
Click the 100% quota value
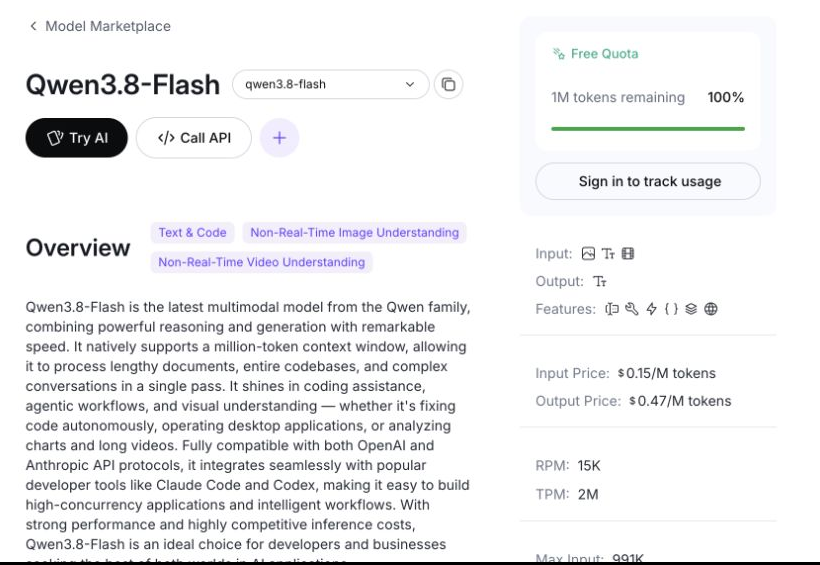click(726, 97)
